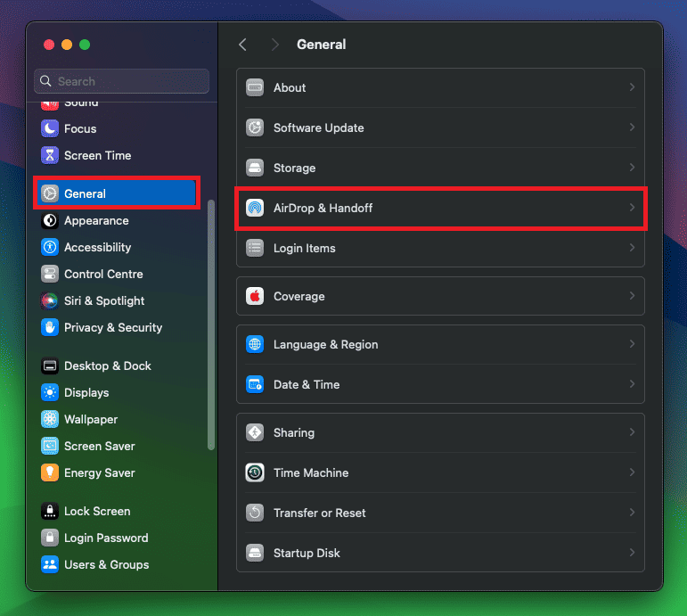Open Transfer or Reset settings

319,513
